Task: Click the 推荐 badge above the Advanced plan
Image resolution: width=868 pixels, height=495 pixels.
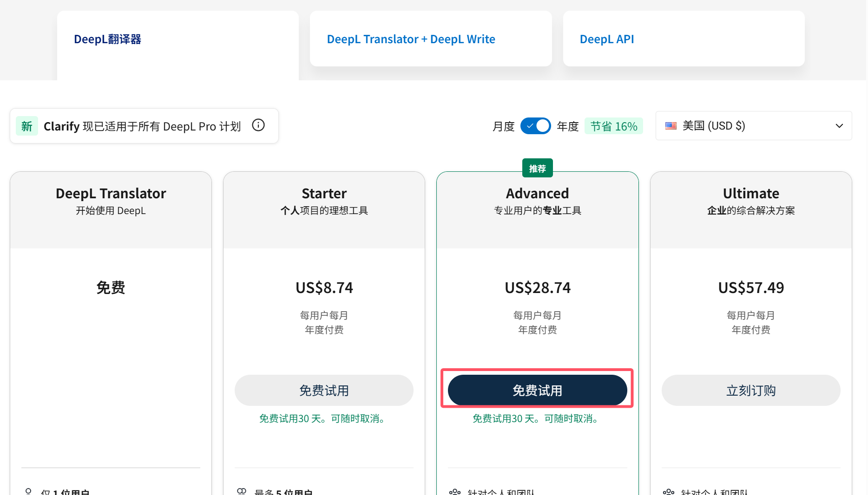Action: (x=537, y=168)
